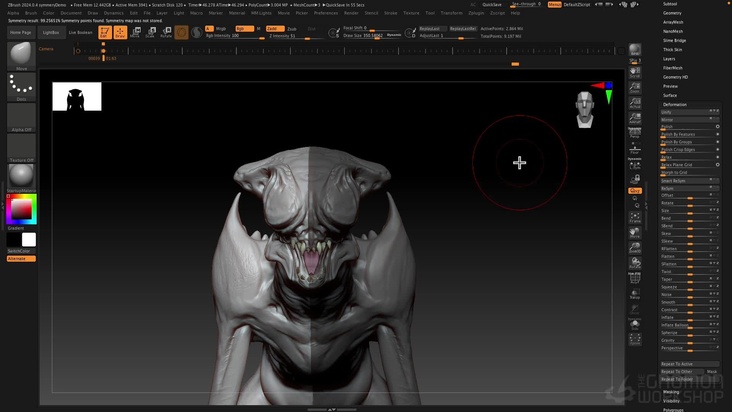
Task: Click the lock camera icon
Action: 634,179
